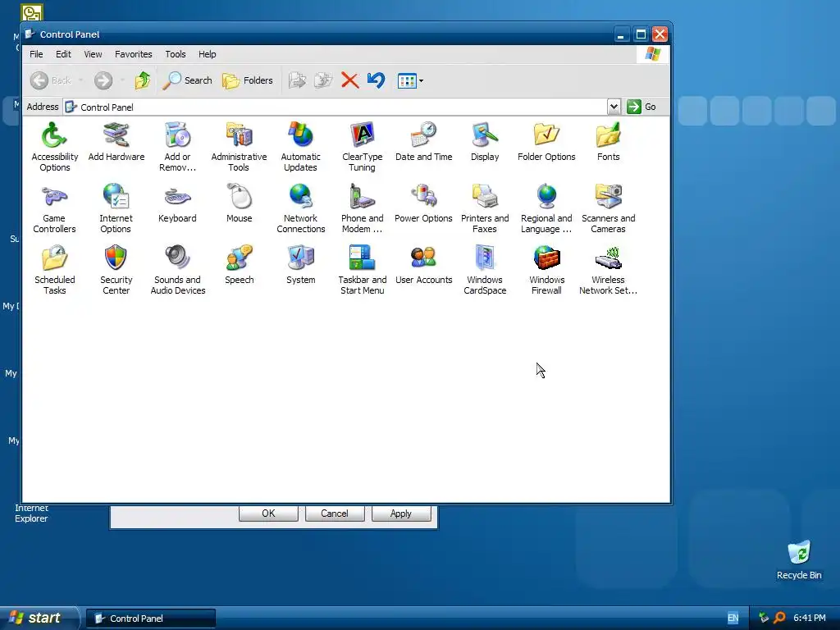Screen dimensions: 840x630
Task: Click Cancel in the background dialog
Action: coord(335,514)
